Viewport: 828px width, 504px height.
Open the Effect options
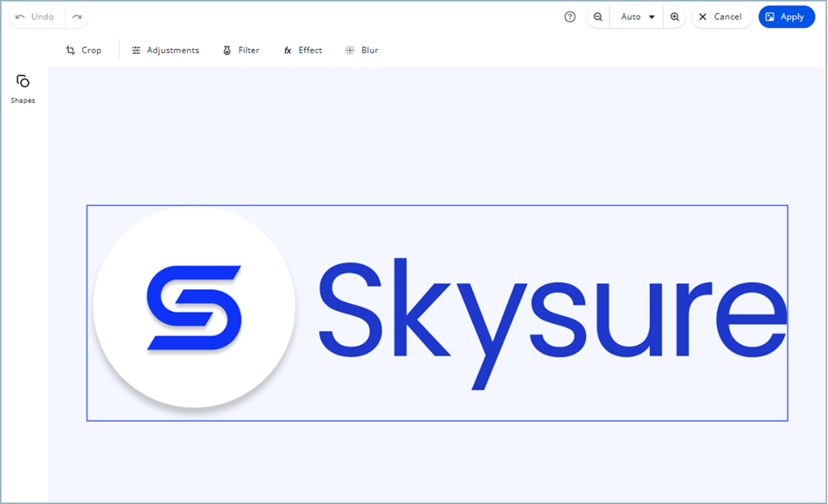(303, 50)
